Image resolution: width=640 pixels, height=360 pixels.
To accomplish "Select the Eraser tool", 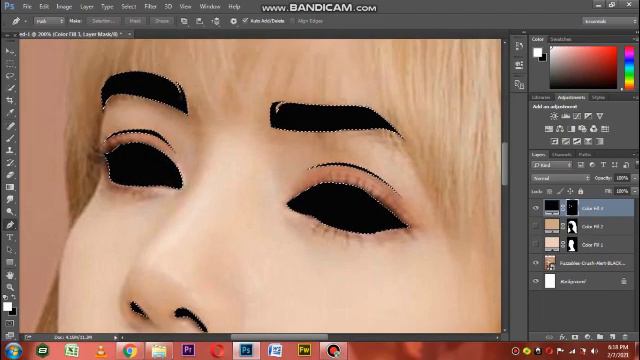I will tap(10, 175).
